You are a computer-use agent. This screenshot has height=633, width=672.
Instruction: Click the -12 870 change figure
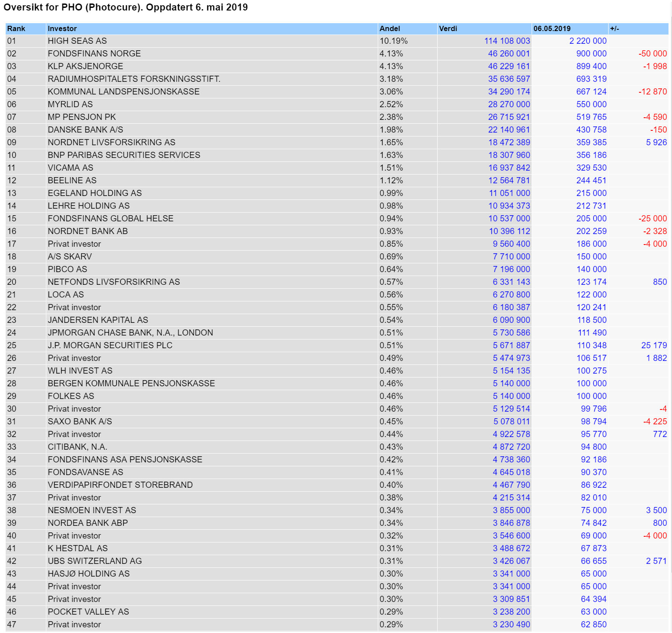point(653,91)
